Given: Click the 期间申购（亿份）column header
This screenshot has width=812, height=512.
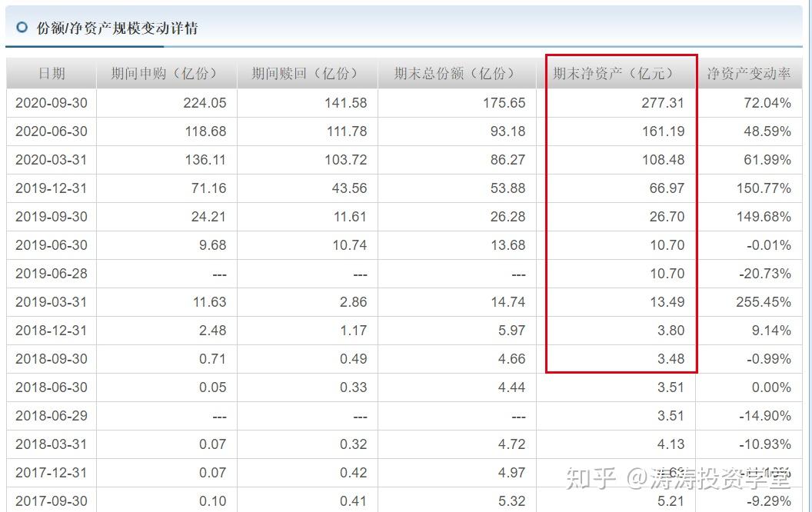Looking at the screenshot, I should pyautogui.click(x=164, y=73).
